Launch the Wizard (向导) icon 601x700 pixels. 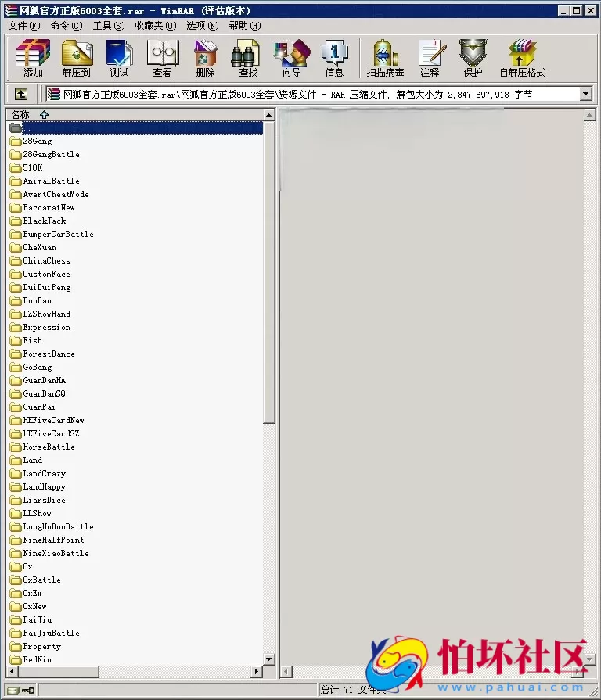[291, 58]
